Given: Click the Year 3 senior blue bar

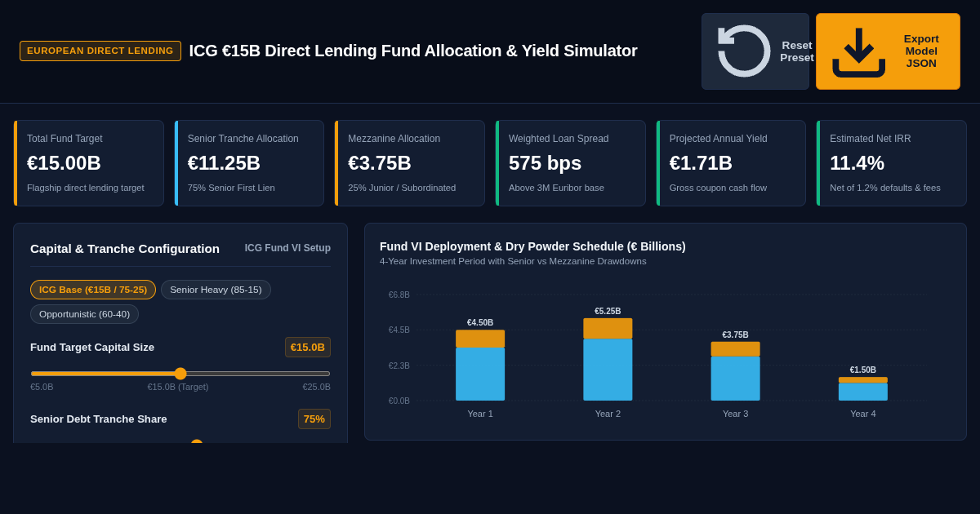Looking at the screenshot, I should 735,379.
